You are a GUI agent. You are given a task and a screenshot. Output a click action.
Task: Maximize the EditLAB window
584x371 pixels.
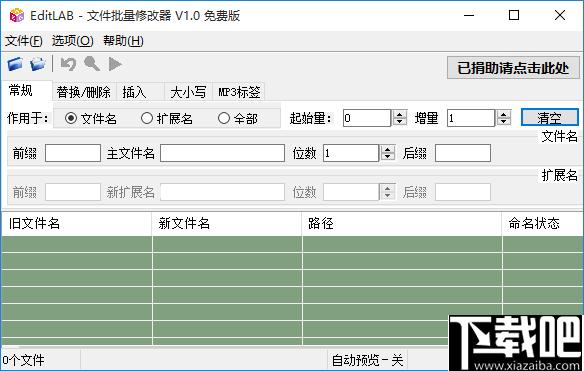pyautogui.click(x=514, y=16)
